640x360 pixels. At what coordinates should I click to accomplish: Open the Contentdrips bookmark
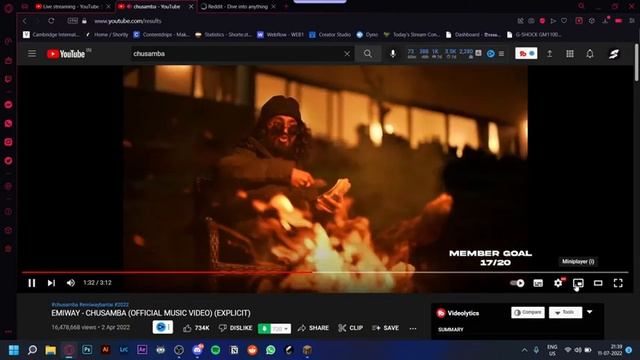pyautogui.click(x=161, y=35)
